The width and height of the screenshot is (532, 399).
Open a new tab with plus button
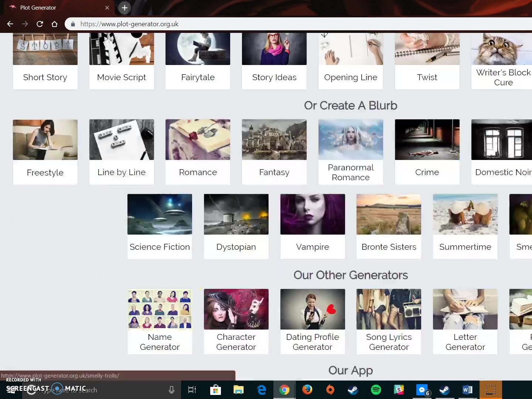point(125,7)
